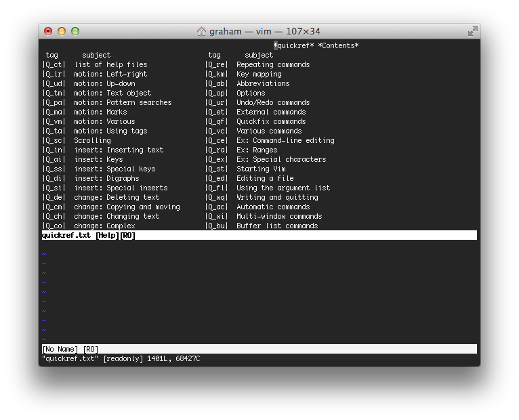Open the |Q_ab| Abbreviations tag
This screenshot has height=420, width=519.
[x=216, y=84]
